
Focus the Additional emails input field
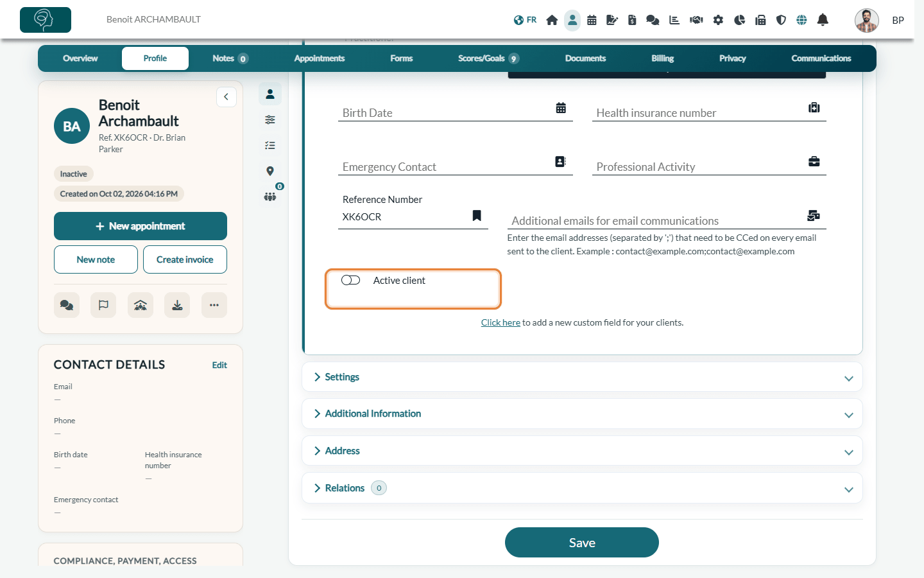tap(667, 220)
